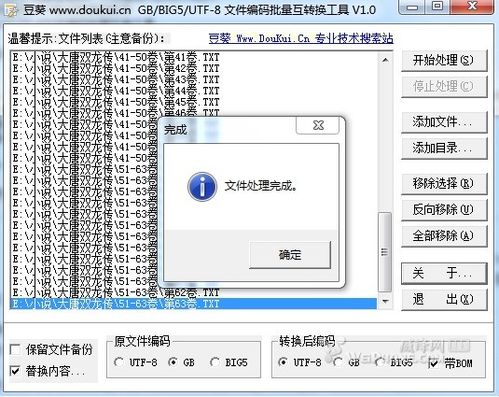Viewport: 499px width, 397px height.
Task: Open the 关于... about dialog
Action: (x=444, y=273)
